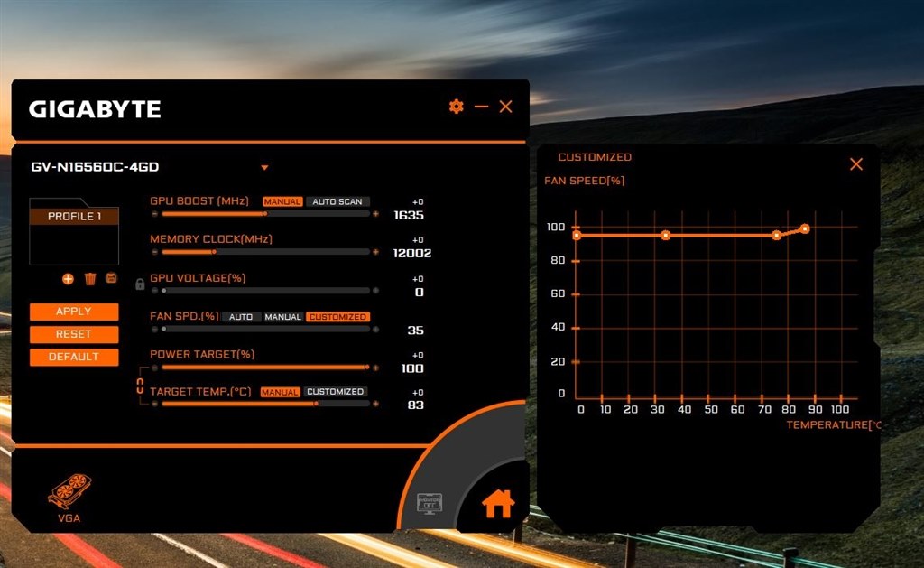Click the RESET button

coord(74,334)
